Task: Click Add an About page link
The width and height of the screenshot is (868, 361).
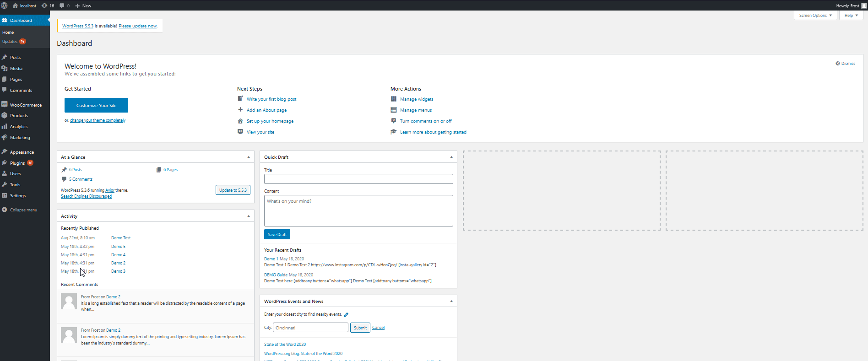Action: (266, 110)
